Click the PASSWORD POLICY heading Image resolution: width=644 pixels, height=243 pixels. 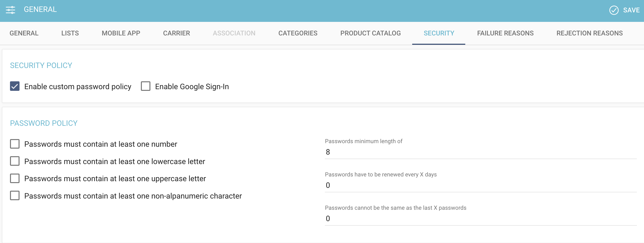tap(44, 123)
